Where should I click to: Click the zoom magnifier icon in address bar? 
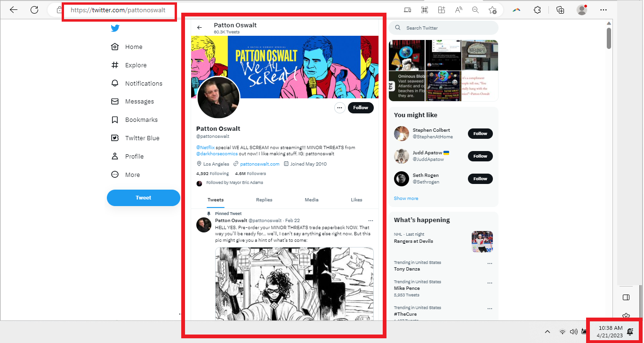coord(475,10)
